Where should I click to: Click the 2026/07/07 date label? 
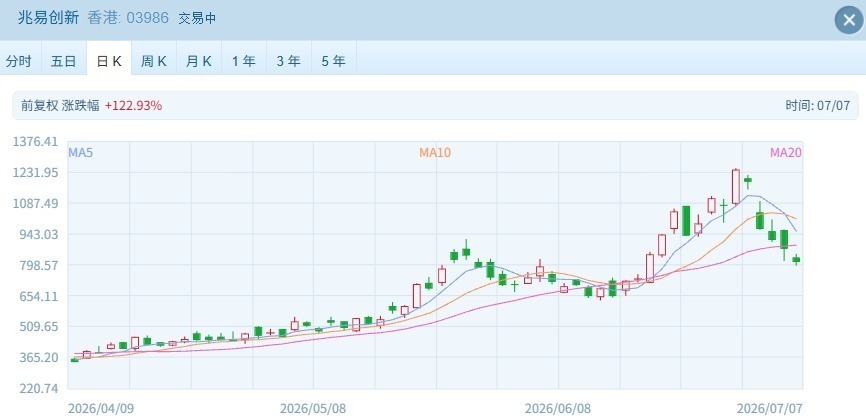pos(769,409)
